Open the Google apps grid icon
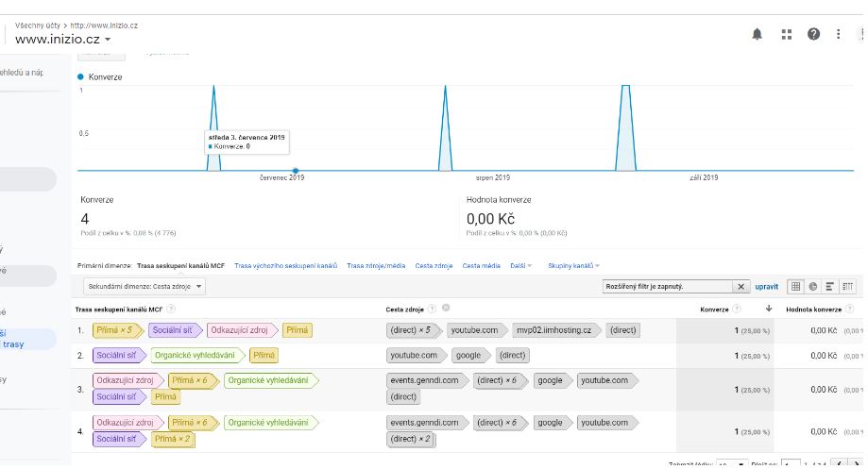The image size is (868, 469). (x=786, y=34)
